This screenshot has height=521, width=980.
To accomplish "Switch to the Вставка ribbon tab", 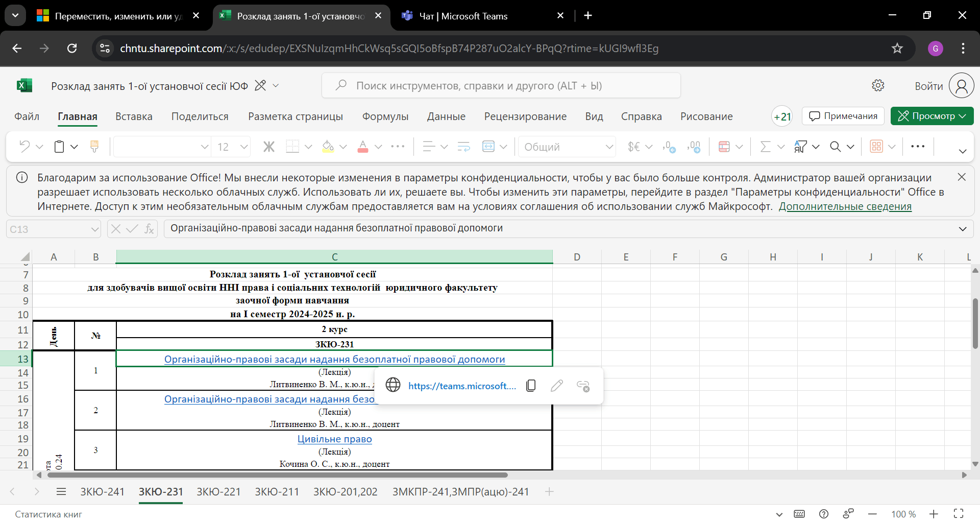I will pos(134,116).
